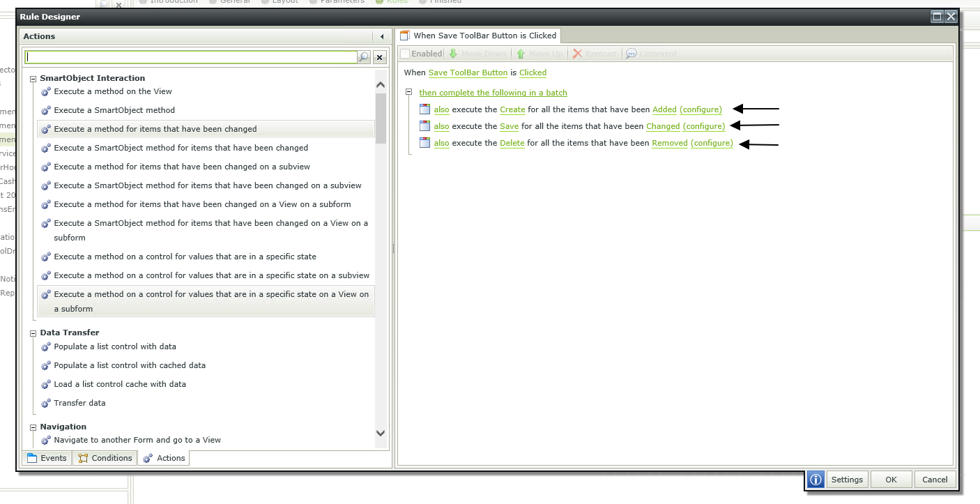The height and width of the screenshot is (504, 980).
Task: Click the Cancel button
Action: tap(935, 480)
